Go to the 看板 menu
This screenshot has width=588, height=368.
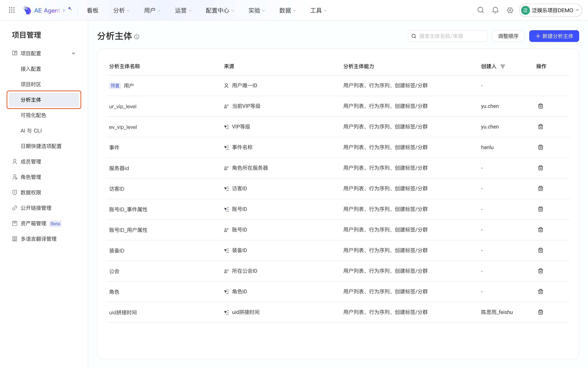pos(93,10)
